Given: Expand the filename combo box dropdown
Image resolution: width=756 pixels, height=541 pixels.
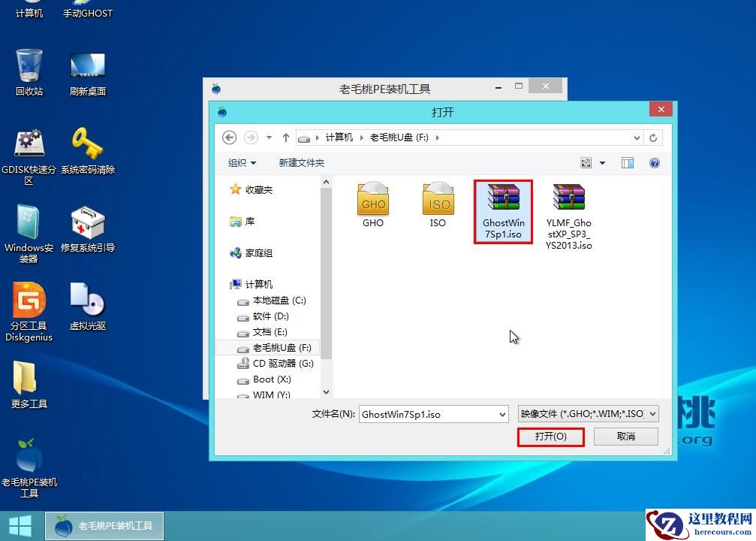Looking at the screenshot, I should [501, 414].
